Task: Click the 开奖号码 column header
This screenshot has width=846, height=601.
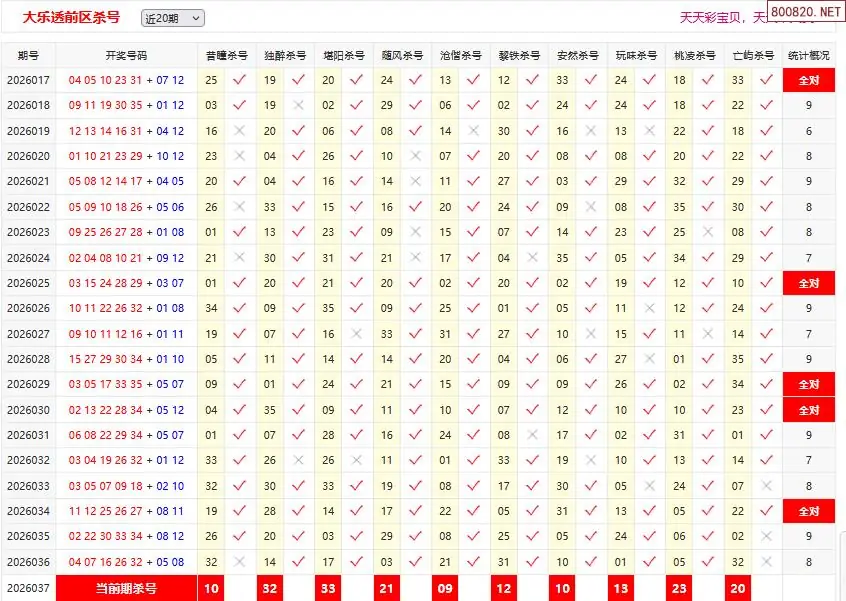Action: tap(126, 56)
